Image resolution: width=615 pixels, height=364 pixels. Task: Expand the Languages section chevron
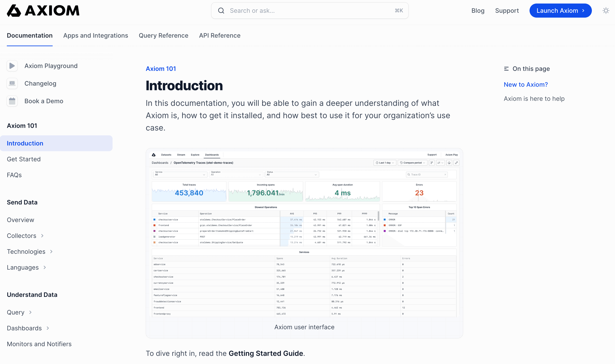pyautogui.click(x=45, y=267)
